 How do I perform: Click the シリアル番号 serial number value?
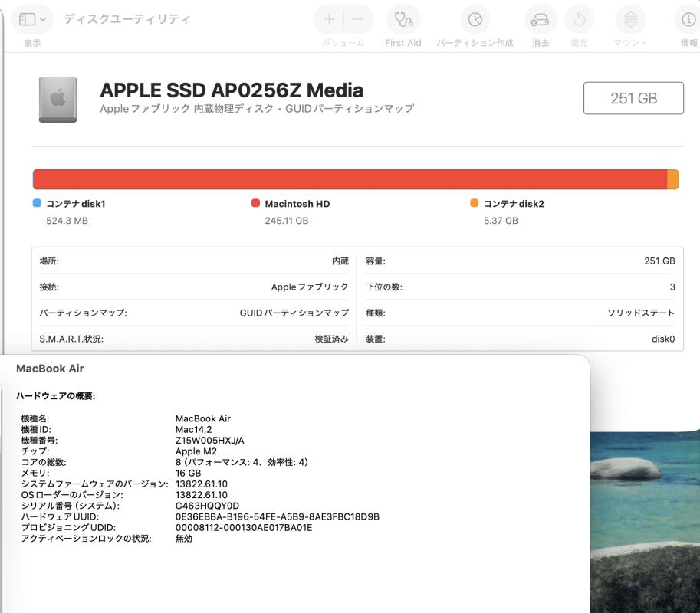207,506
